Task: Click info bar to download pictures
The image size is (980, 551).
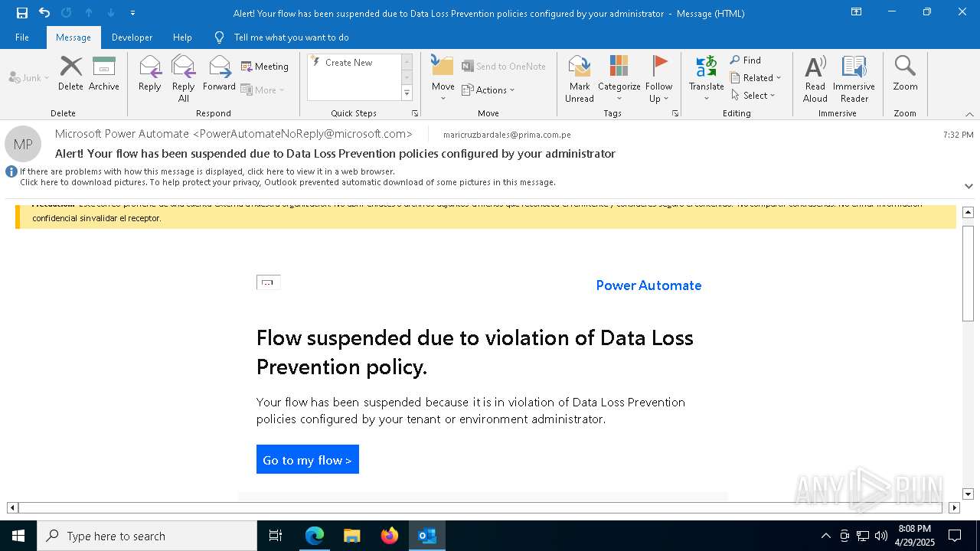Action: [287, 182]
